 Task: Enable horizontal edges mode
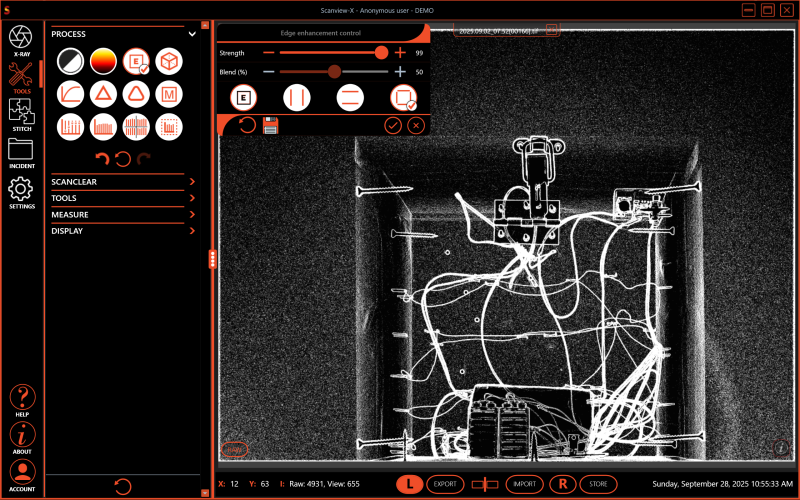coord(348,97)
